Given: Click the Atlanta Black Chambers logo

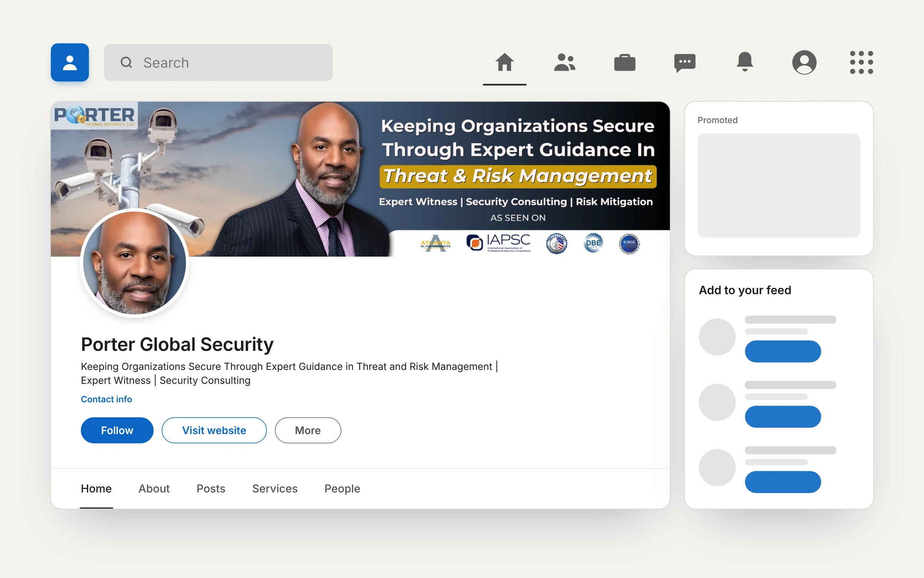Looking at the screenshot, I should pyautogui.click(x=435, y=244).
